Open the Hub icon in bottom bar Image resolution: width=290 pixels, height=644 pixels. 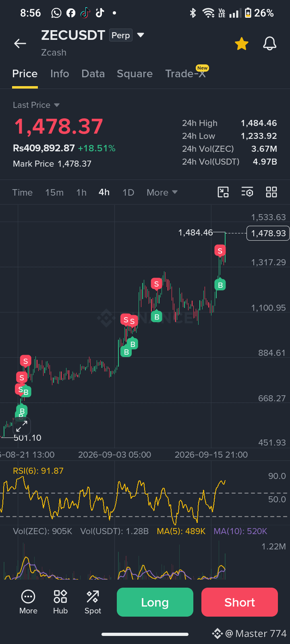pos(60,602)
